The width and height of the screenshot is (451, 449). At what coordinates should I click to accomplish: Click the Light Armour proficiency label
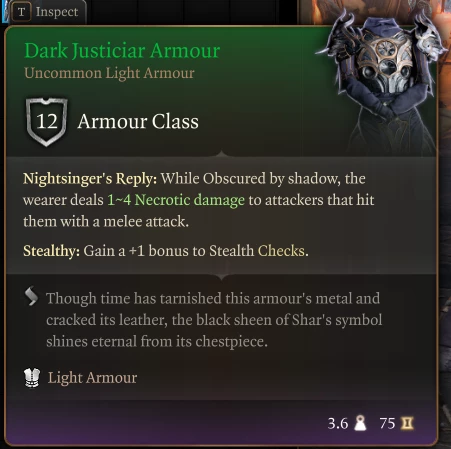click(x=92, y=378)
